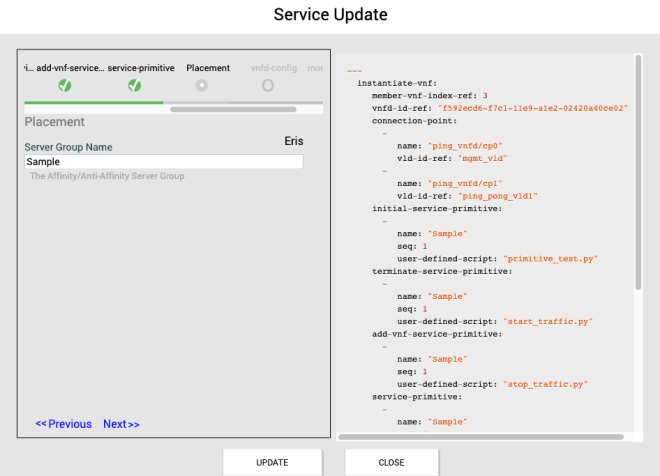Go back using the Previous link
The height and width of the screenshot is (476, 660).
click(x=63, y=424)
